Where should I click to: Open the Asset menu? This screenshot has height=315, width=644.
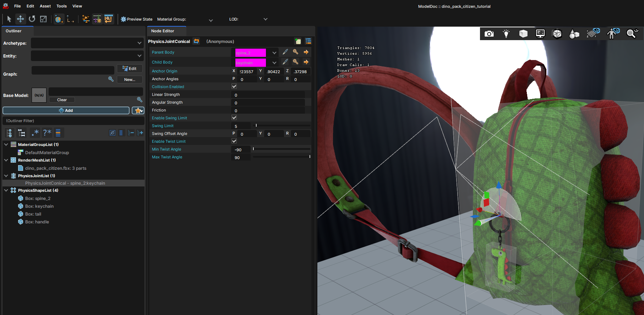click(x=45, y=6)
